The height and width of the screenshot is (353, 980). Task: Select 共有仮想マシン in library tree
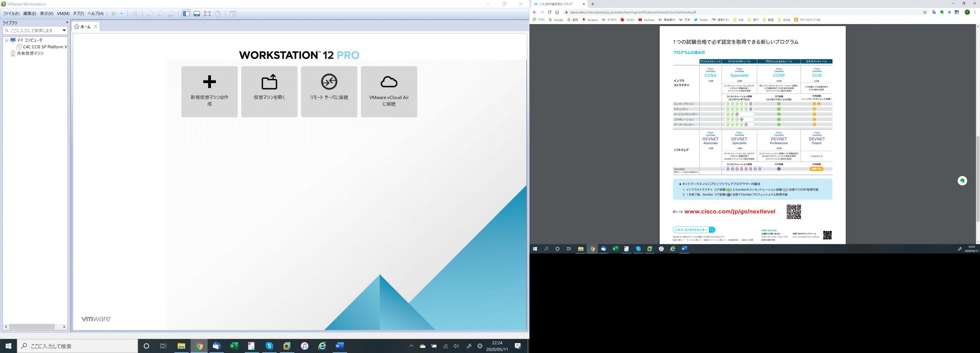pos(27,53)
